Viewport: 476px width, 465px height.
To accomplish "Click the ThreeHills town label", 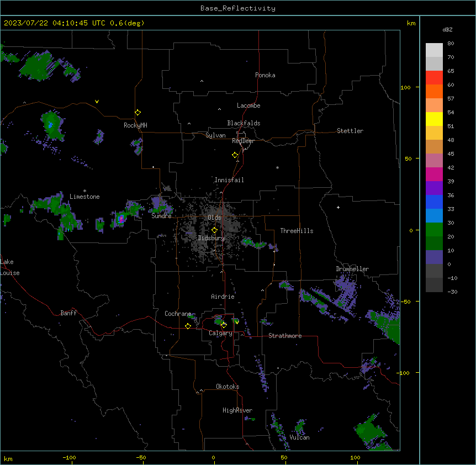I will point(297,231).
